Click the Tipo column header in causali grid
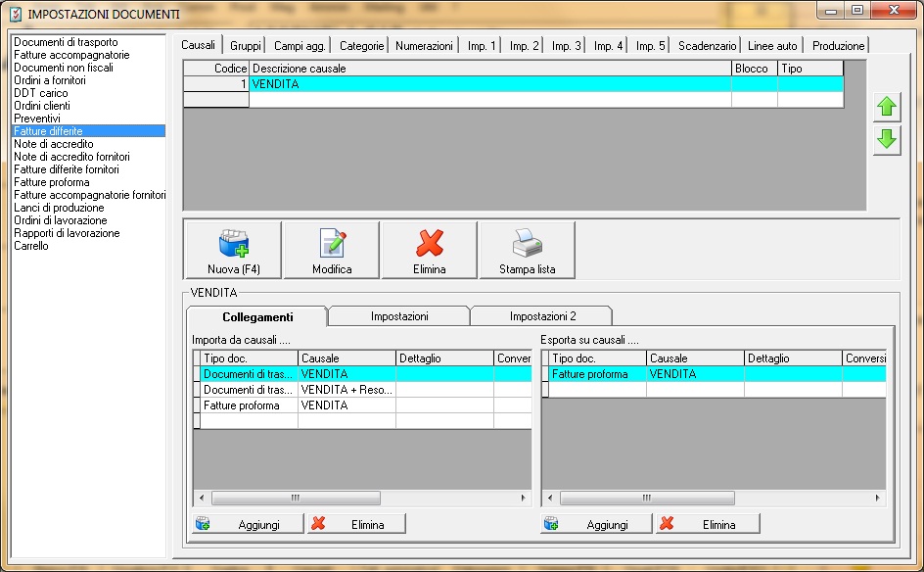This screenshot has height=572, width=924. (x=810, y=69)
